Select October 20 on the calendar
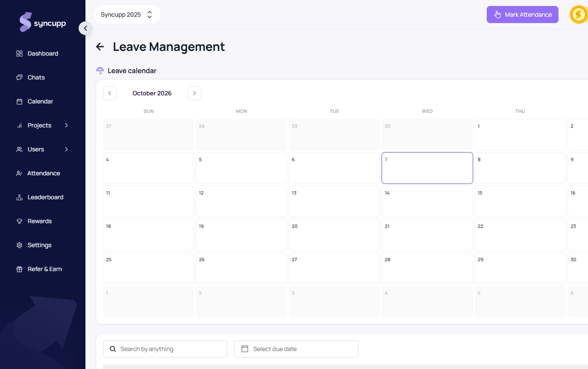This screenshot has height=369, width=588. [x=334, y=235]
